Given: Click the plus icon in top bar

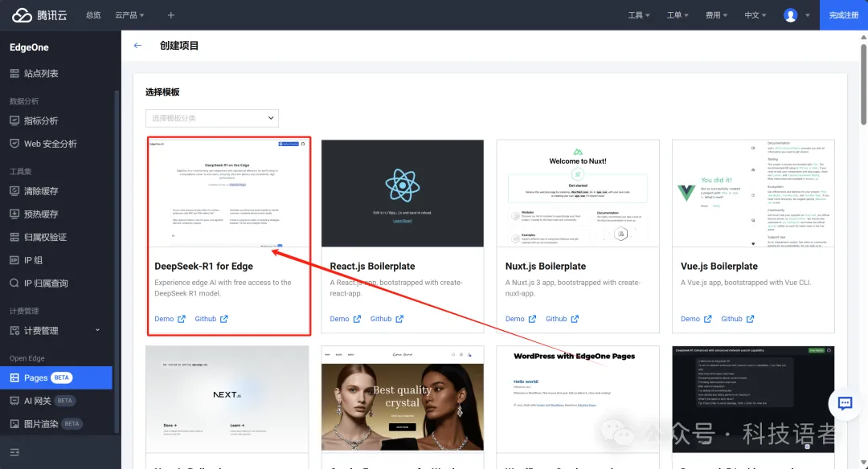Looking at the screenshot, I should (170, 15).
